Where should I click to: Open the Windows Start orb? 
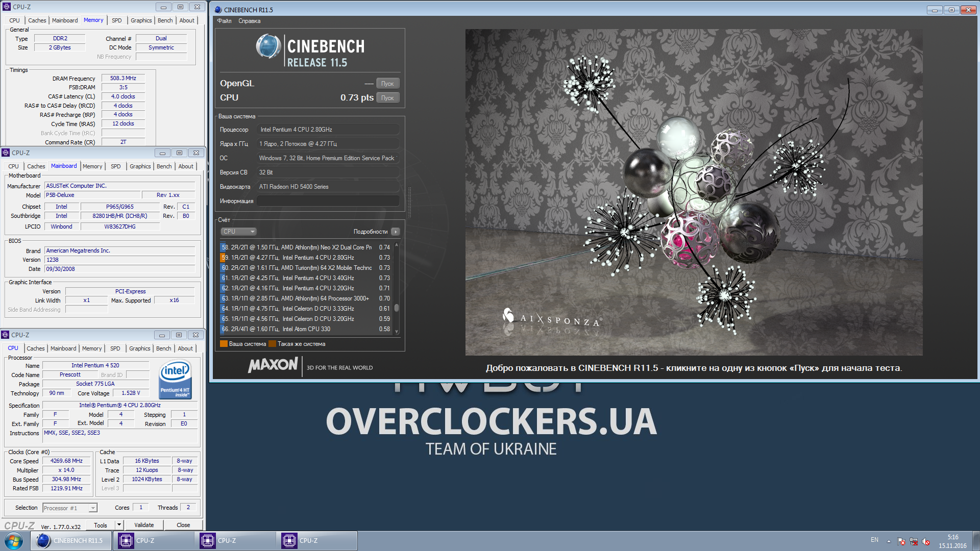click(x=14, y=541)
